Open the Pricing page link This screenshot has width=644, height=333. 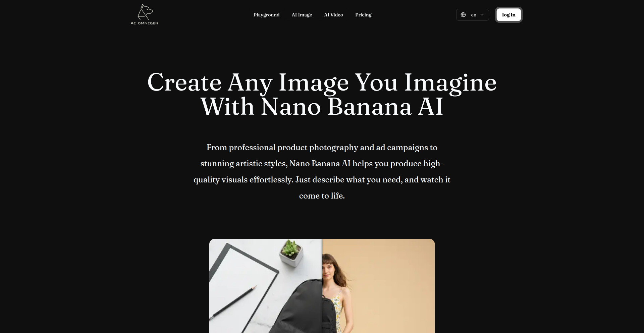[x=363, y=15]
